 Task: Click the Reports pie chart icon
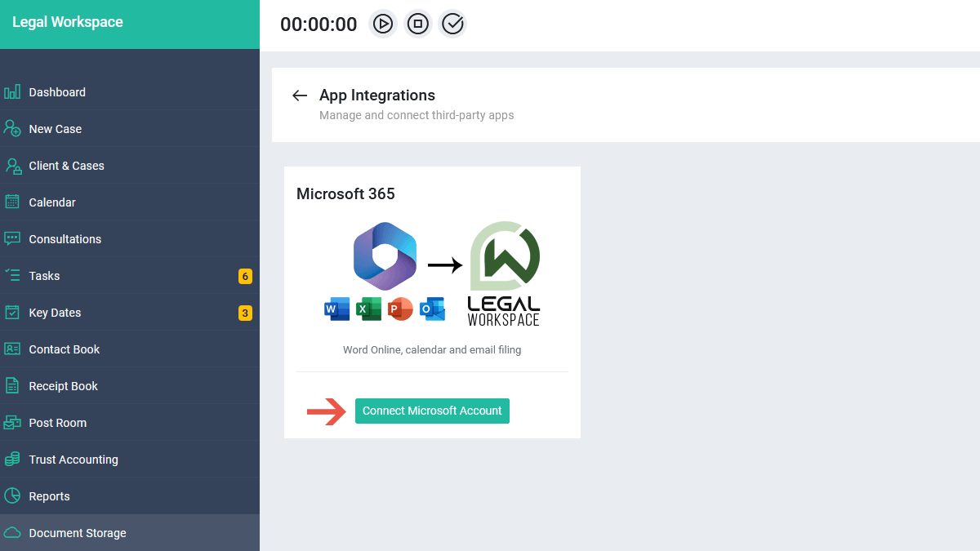click(x=12, y=496)
